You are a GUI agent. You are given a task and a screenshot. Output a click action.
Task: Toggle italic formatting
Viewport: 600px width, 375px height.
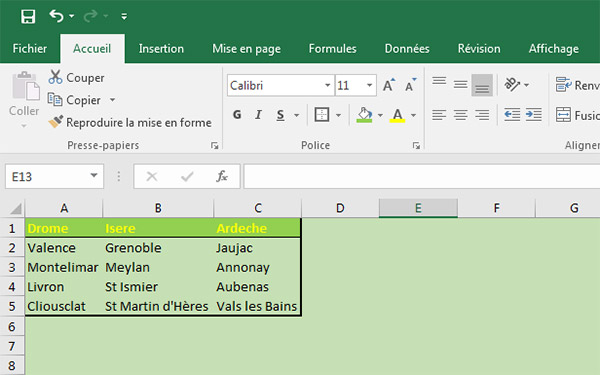(x=258, y=115)
